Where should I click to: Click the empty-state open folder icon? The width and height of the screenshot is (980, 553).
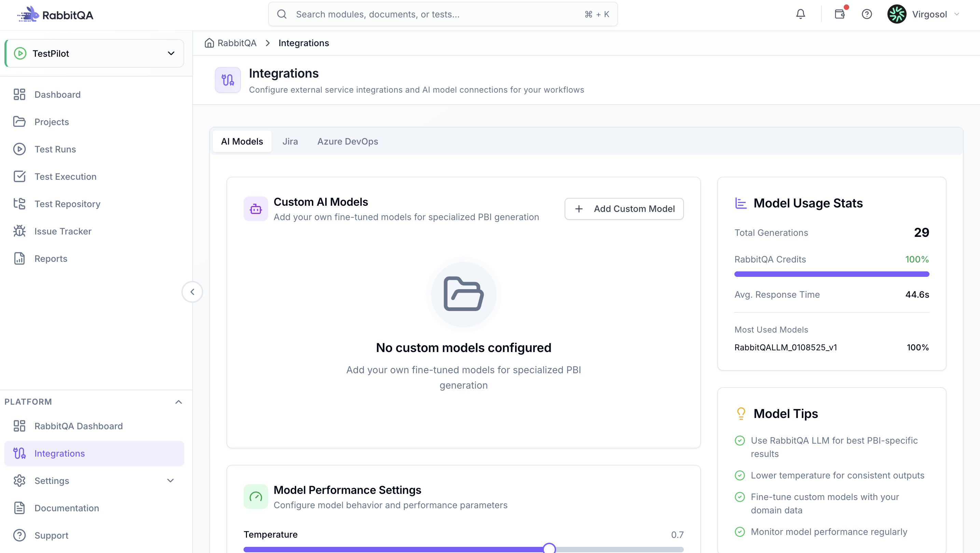click(x=464, y=294)
